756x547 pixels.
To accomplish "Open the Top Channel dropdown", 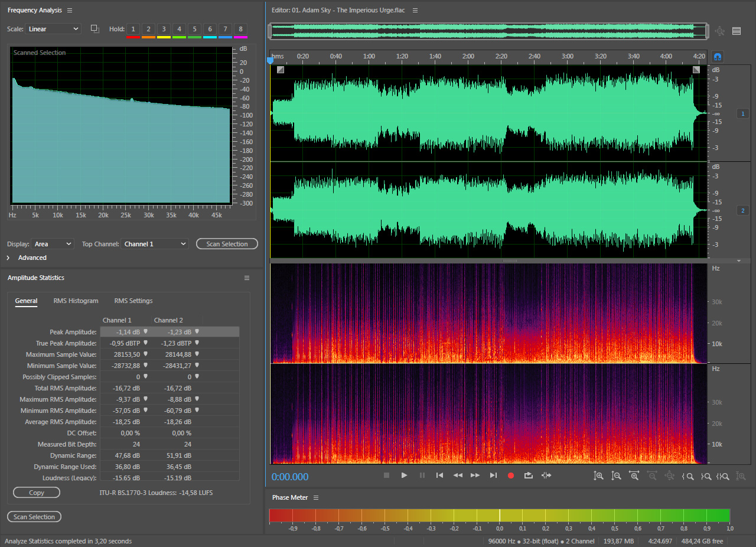I will [155, 244].
